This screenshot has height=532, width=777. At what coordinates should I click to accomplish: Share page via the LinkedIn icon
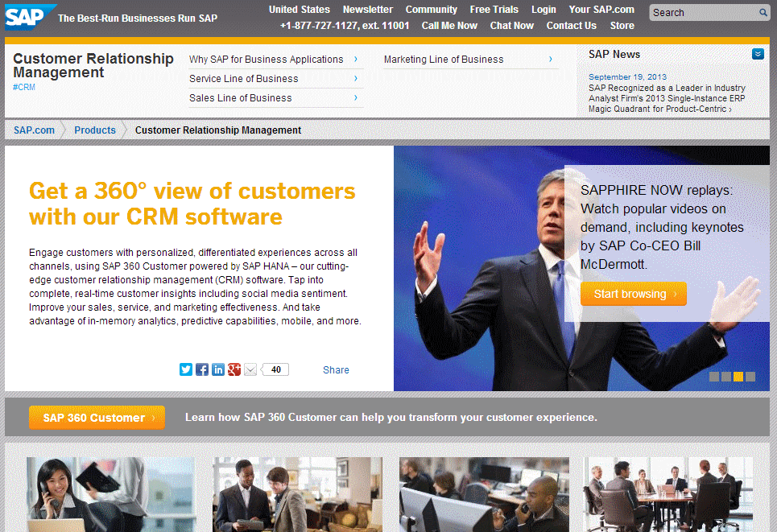(218, 369)
